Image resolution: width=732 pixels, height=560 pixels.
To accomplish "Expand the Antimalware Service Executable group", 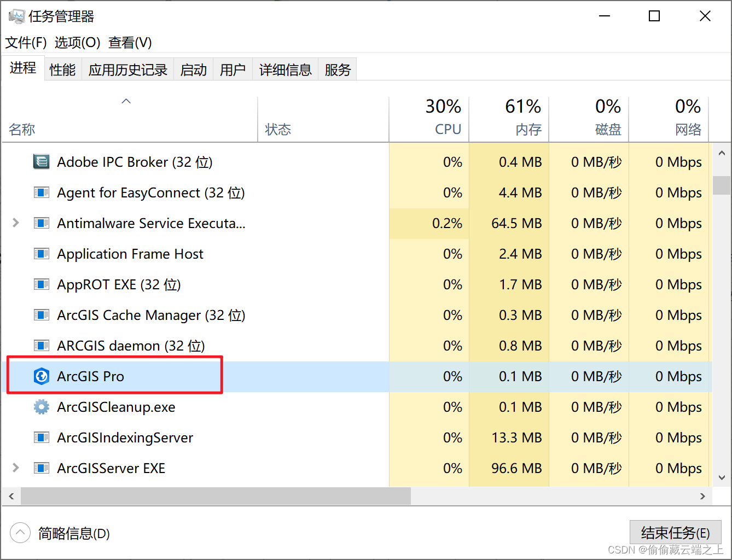I will click(16, 223).
